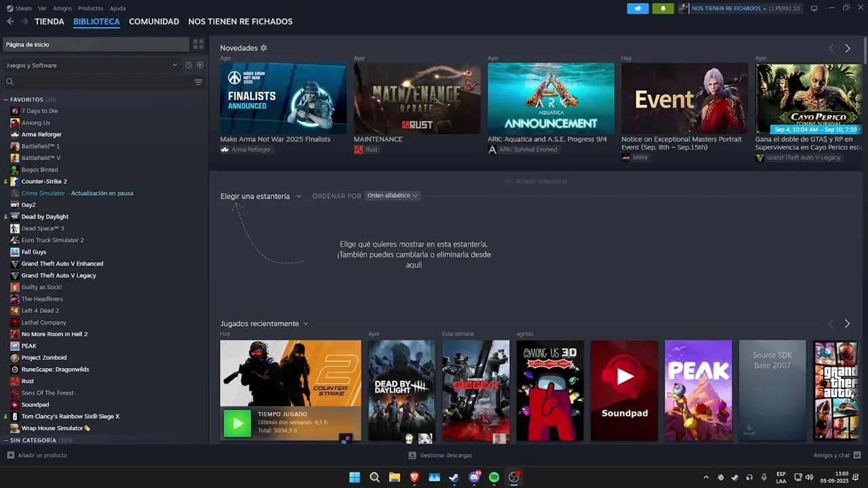868x488 pixels.
Task: Open NOS TIENEN RE FICHADOS profile tab
Action: click(240, 22)
